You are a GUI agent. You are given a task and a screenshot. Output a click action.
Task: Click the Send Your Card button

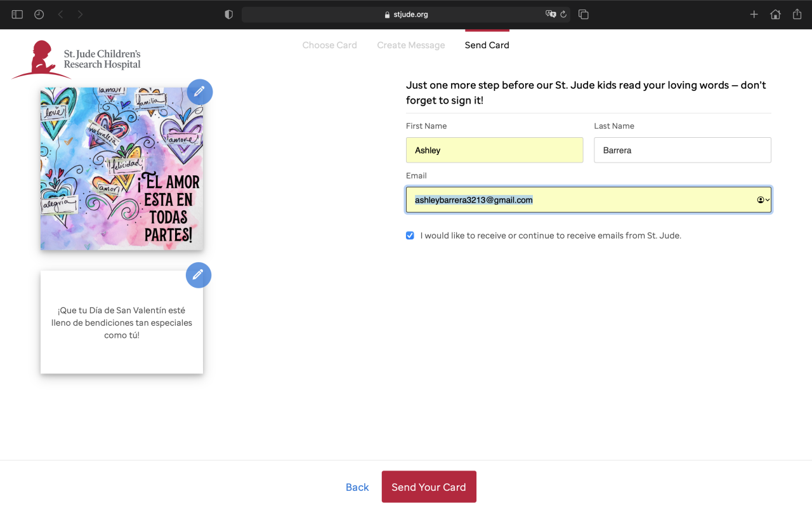pos(429,487)
